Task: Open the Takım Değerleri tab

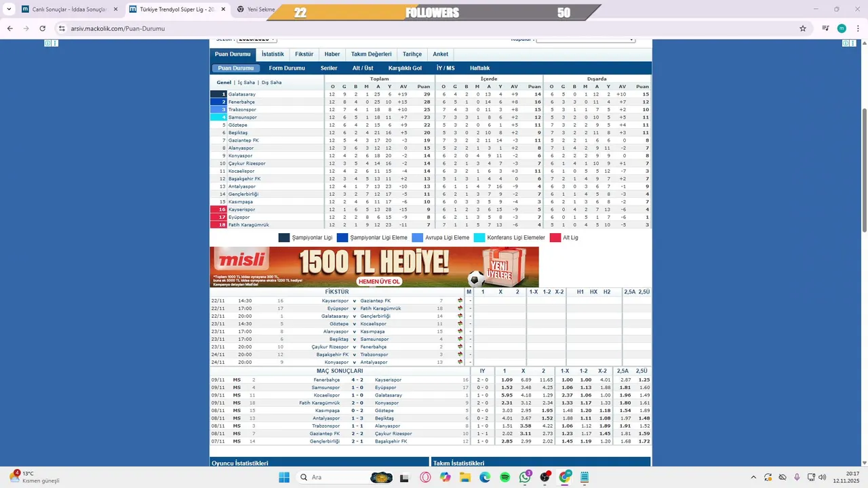Action: pos(371,54)
